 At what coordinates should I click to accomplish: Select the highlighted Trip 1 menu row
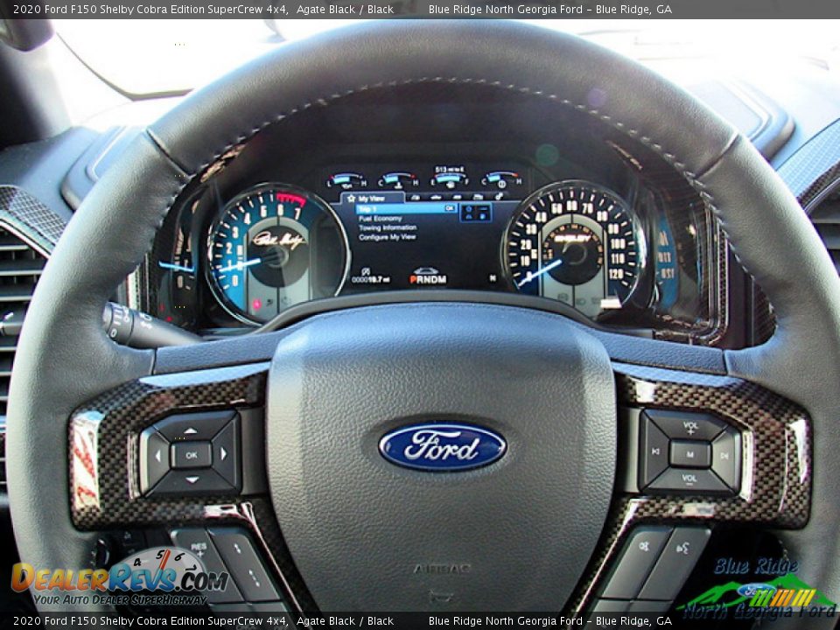point(405,208)
